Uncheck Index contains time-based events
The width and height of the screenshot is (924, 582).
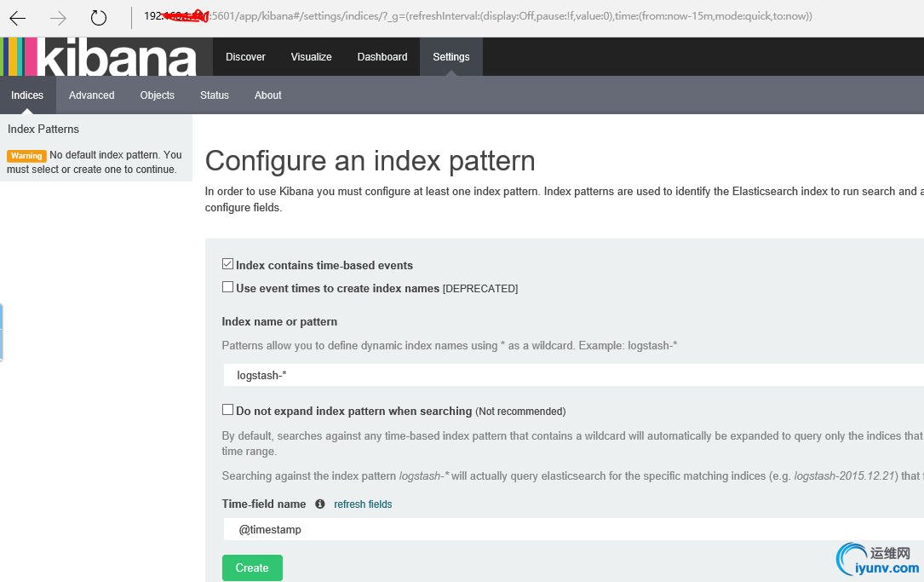pyautogui.click(x=227, y=264)
